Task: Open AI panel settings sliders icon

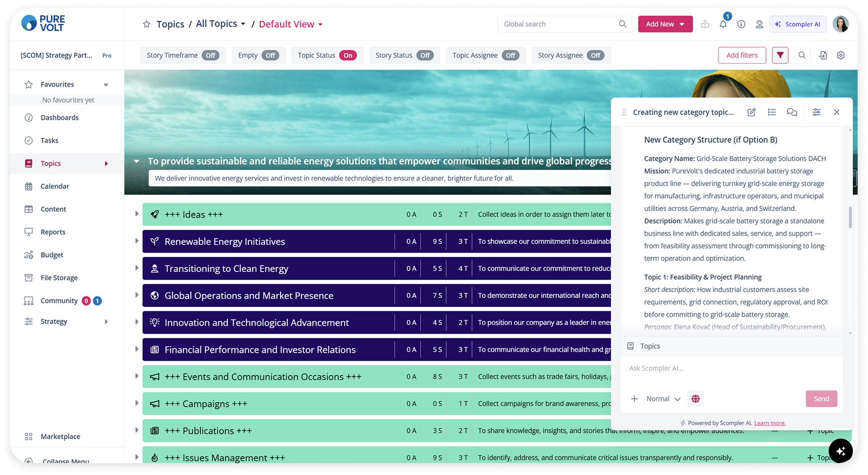Action: (816, 112)
